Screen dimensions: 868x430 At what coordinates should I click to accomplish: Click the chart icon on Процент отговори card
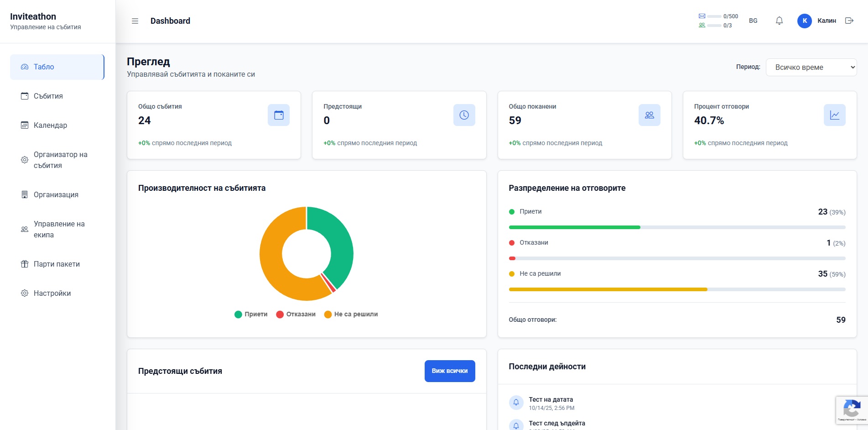click(x=834, y=115)
